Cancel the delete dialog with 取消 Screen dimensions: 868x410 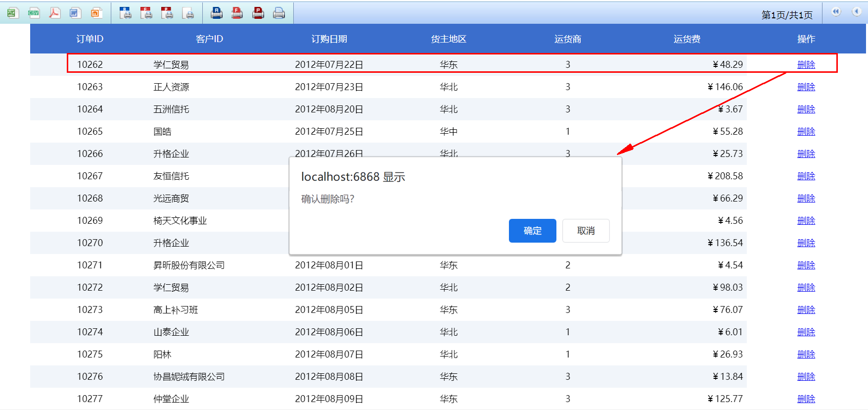(586, 231)
